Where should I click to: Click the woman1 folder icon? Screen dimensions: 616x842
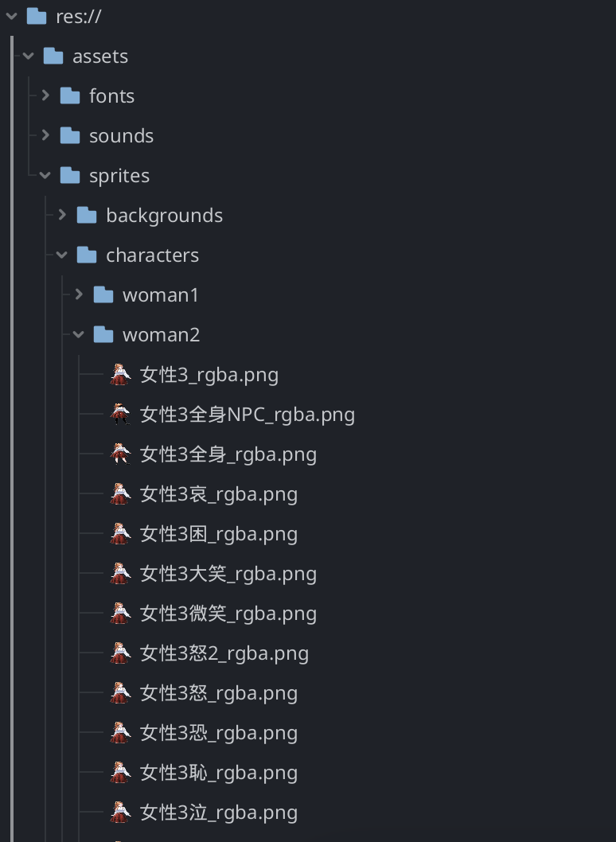click(103, 294)
